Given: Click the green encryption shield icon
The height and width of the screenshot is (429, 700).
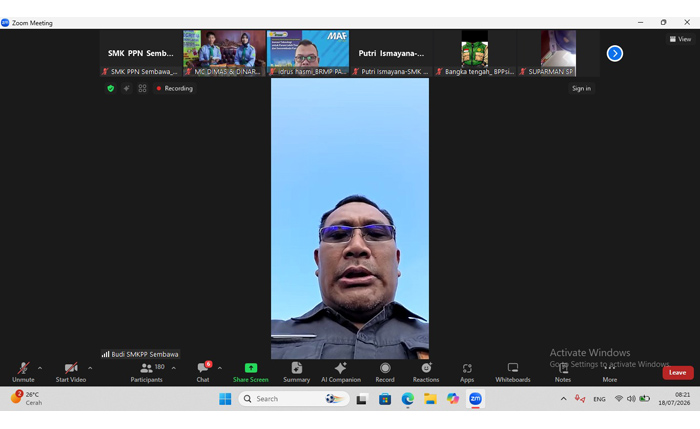Looking at the screenshot, I should pyautogui.click(x=111, y=88).
